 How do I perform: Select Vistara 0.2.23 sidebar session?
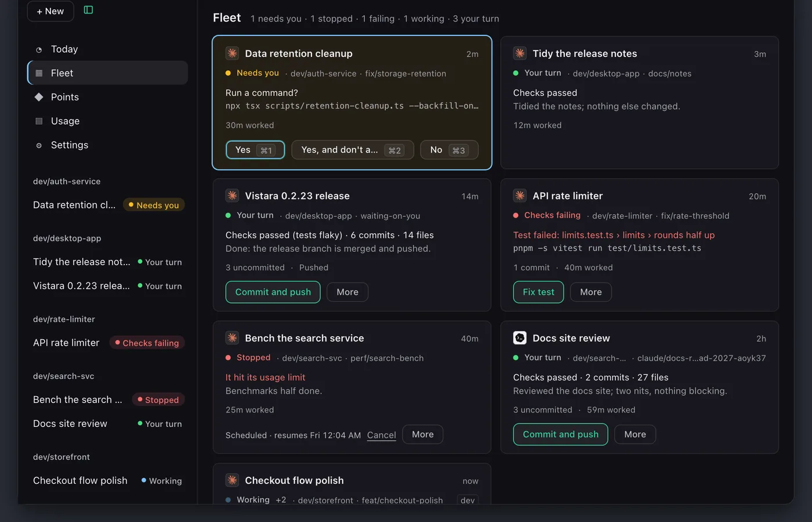(107, 286)
